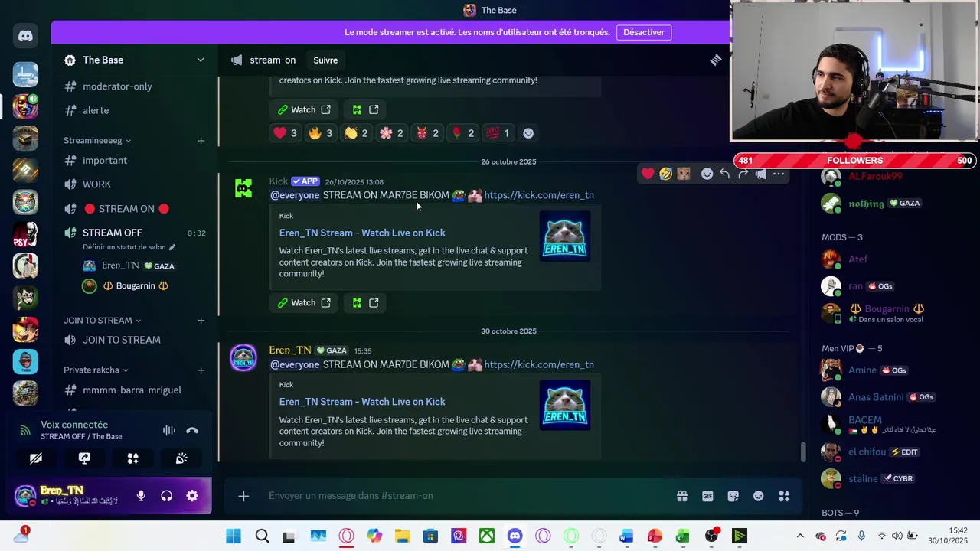The image size is (980, 551).
Task: Add a heart reaction from hover toolbar
Action: (x=648, y=174)
